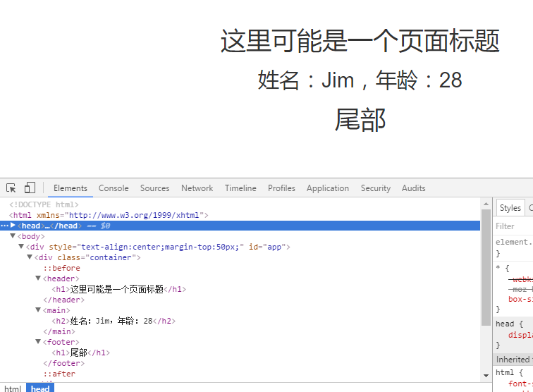Select the </main> closing tag row

coord(59,331)
